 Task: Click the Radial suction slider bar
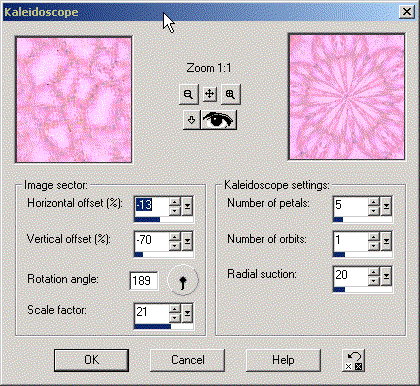coord(363,290)
